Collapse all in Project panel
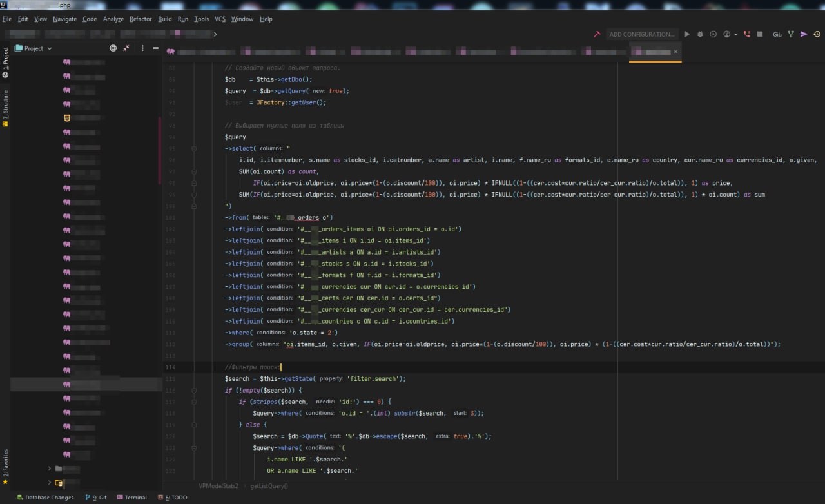The width and height of the screenshot is (825, 504). [x=126, y=48]
